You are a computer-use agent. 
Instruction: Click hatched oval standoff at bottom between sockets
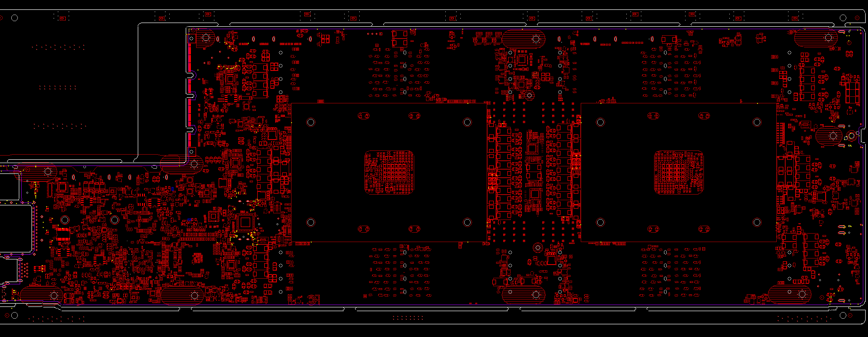click(523, 295)
